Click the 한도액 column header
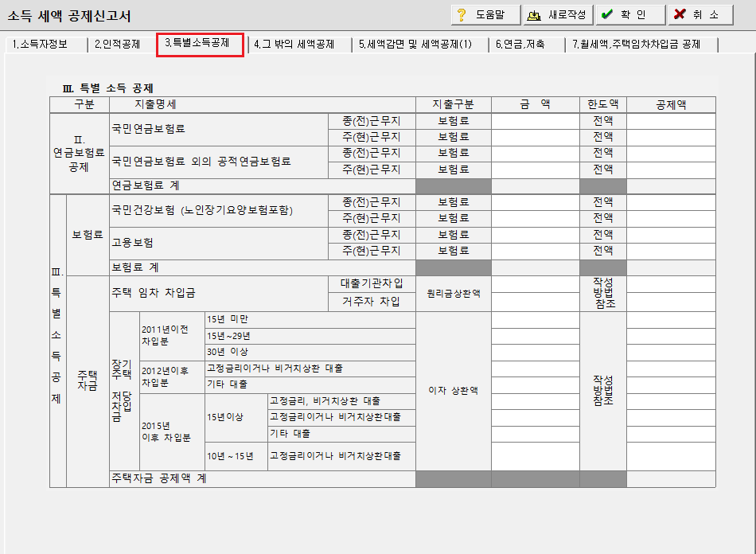The height and width of the screenshot is (554, 756). pos(603,104)
